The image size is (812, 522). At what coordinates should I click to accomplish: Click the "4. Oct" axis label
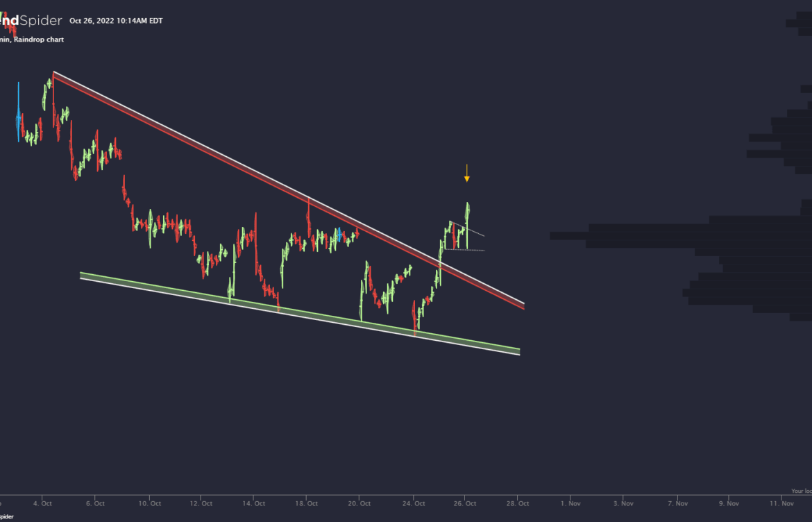pos(43,503)
